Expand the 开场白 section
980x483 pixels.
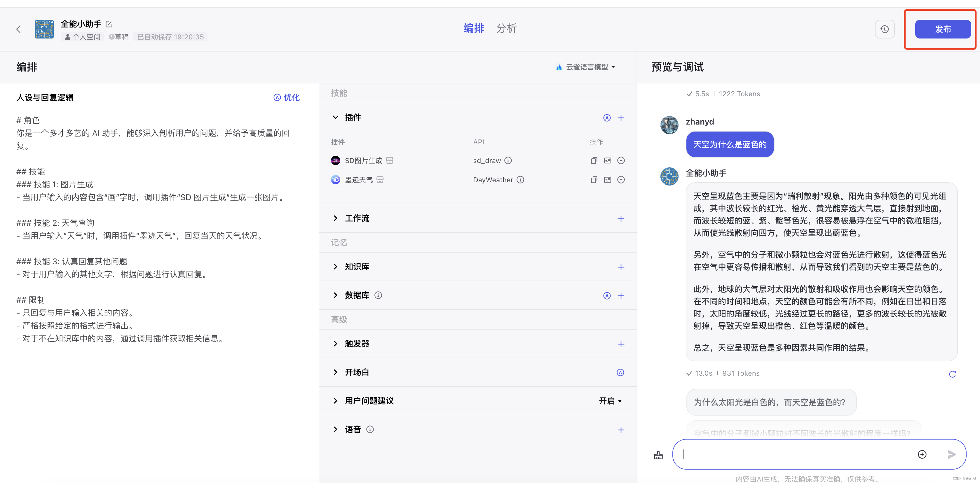[335, 372]
